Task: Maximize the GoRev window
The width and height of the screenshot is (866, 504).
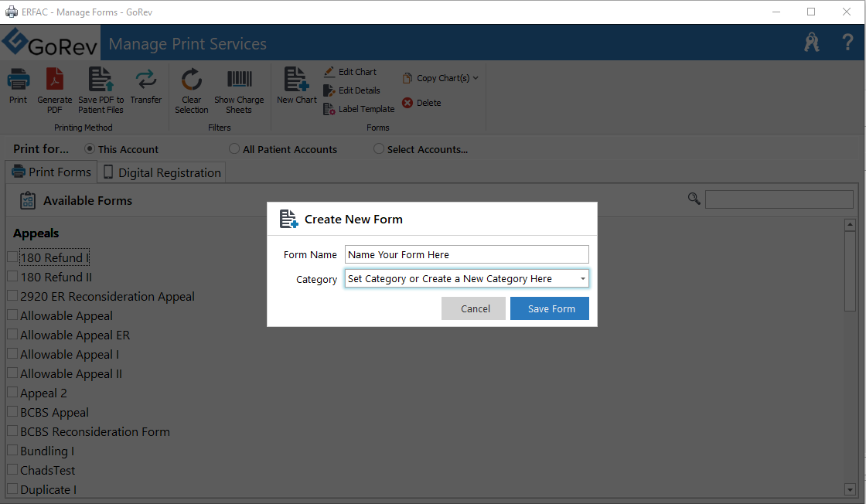Action: click(x=811, y=12)
